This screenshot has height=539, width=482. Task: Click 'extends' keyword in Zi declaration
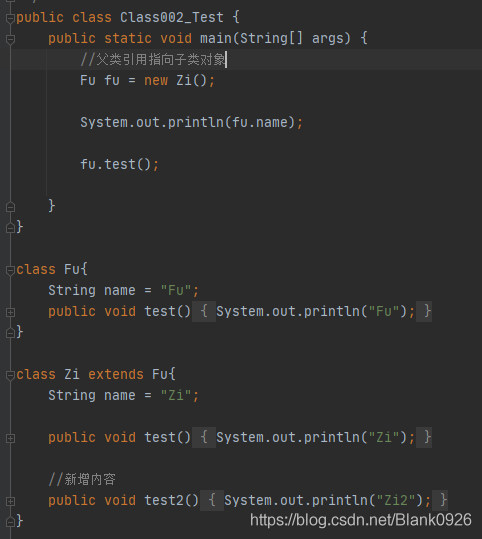[x=116, y=374]
